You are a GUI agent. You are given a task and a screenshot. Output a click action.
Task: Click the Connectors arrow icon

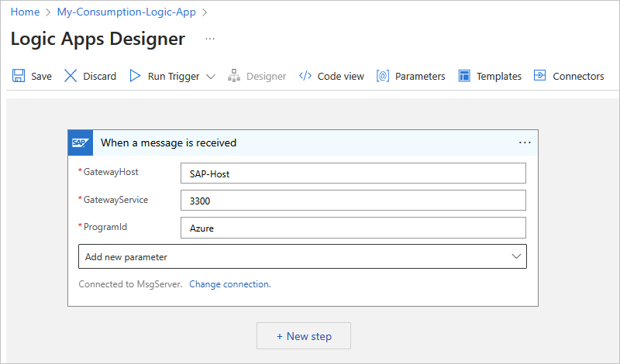[540, 76]
